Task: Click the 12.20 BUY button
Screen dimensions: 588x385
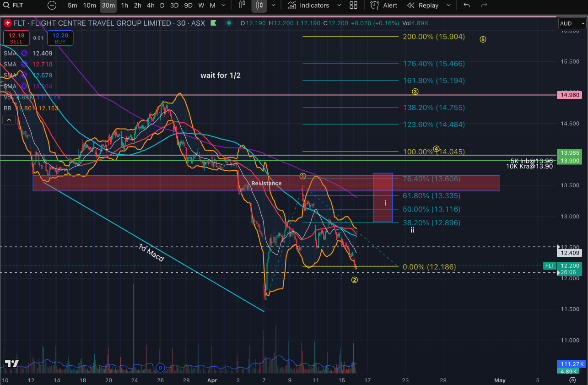Action: click(x=60, y=38)
